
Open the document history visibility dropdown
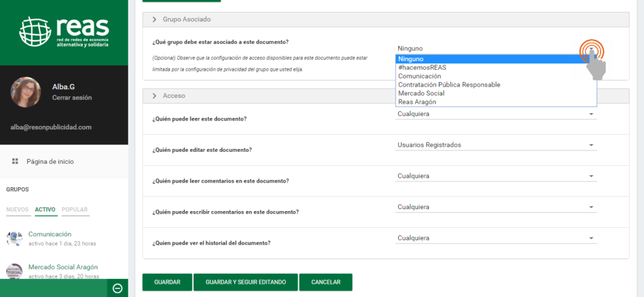(496, 239)
